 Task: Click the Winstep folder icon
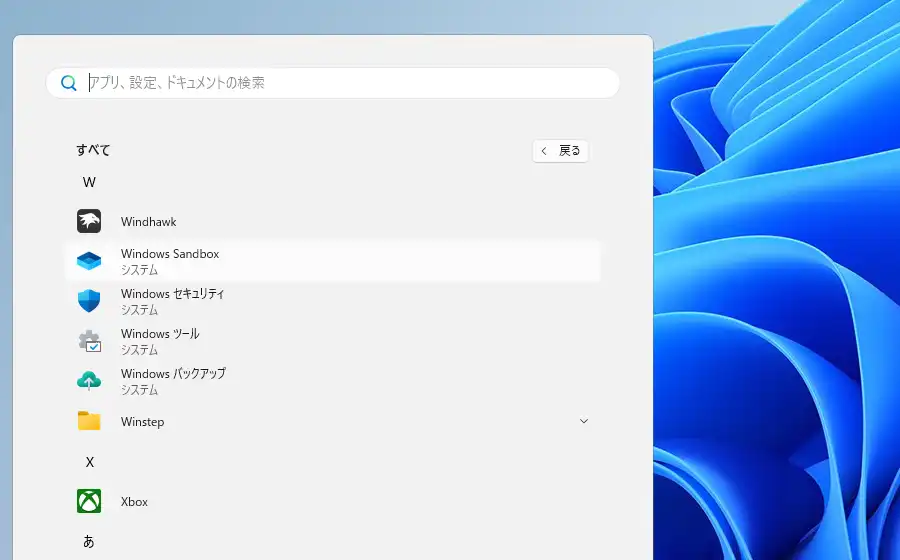coord(89,421)
